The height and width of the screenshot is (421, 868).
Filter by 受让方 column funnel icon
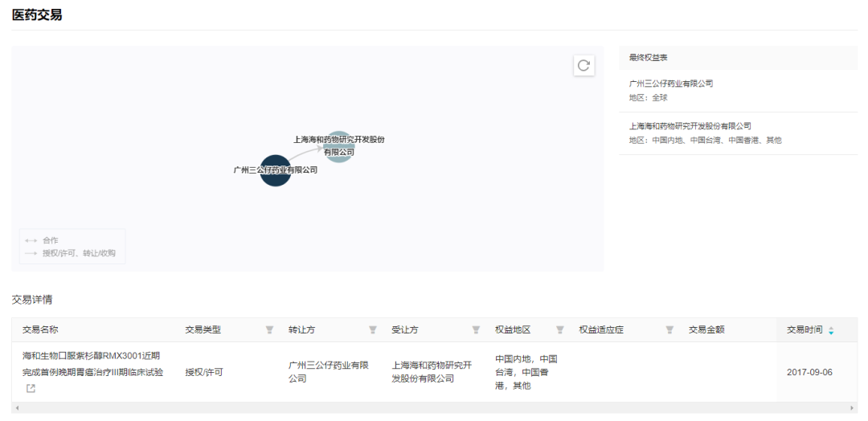tap(476, 329)
